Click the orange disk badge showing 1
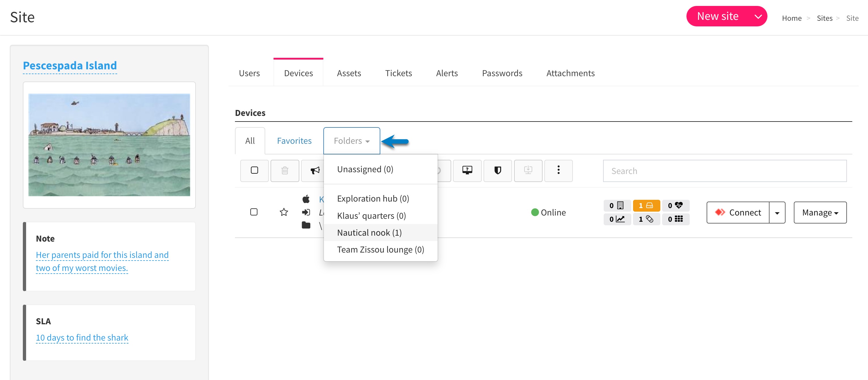 [647, 205]
